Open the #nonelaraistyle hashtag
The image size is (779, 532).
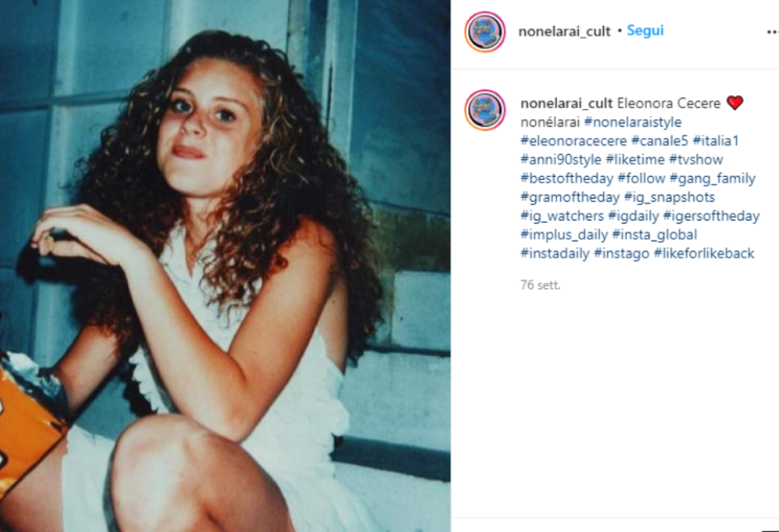coord(633,122)
